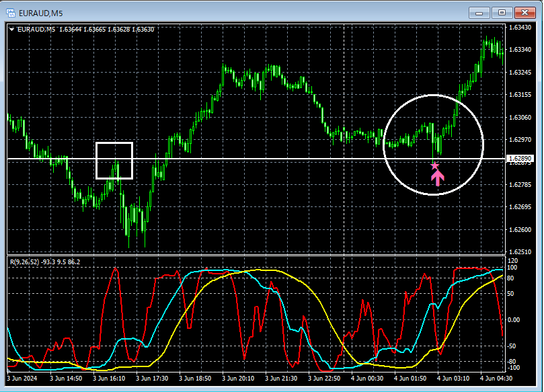
Task: Click the 3 Jun 16:10 time label
Action: pos(109,378)
